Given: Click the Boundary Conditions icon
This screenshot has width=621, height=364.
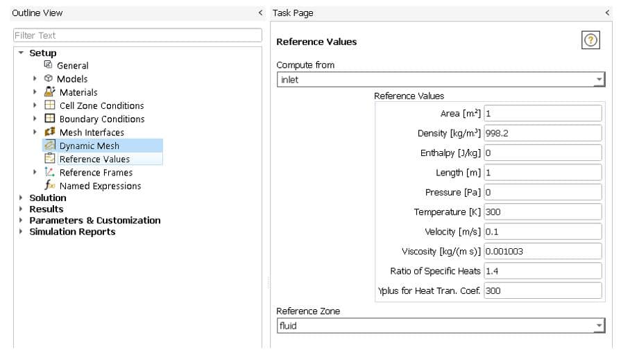Looking at the screenshot, I should pos(49,119).
